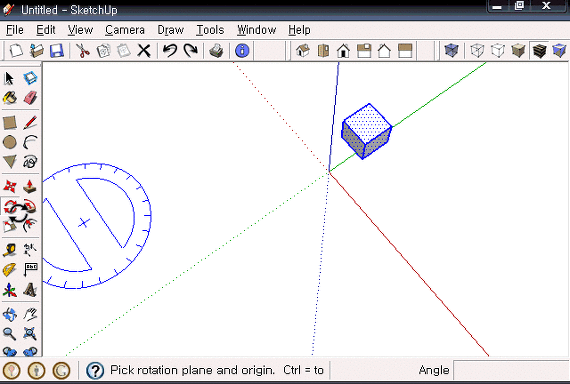Switch to Front view house icon
Image resolution: width=570 pixels, height=384 pixels.
point(343,51)
